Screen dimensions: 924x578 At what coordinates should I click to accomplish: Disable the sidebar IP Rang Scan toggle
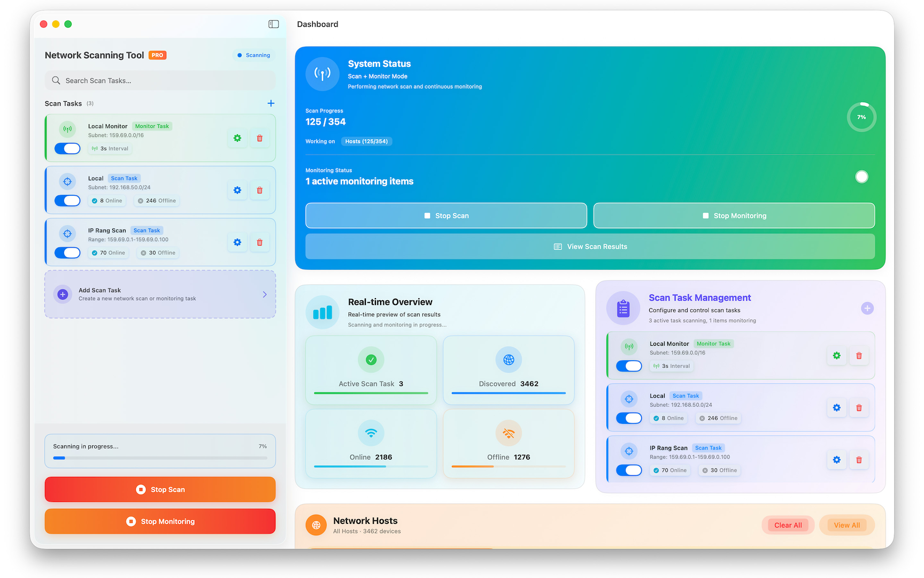point(68,253)
